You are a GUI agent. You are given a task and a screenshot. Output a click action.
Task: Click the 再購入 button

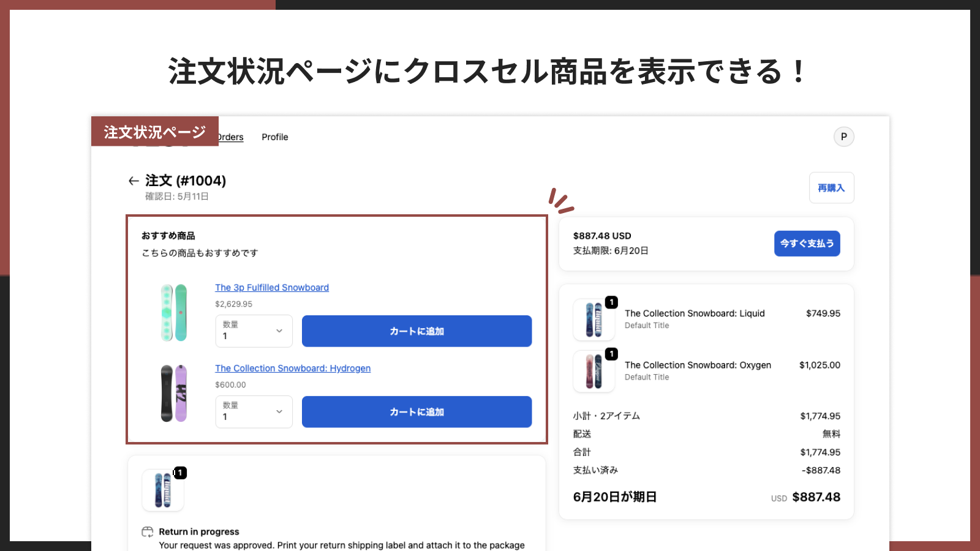point(831,188)
